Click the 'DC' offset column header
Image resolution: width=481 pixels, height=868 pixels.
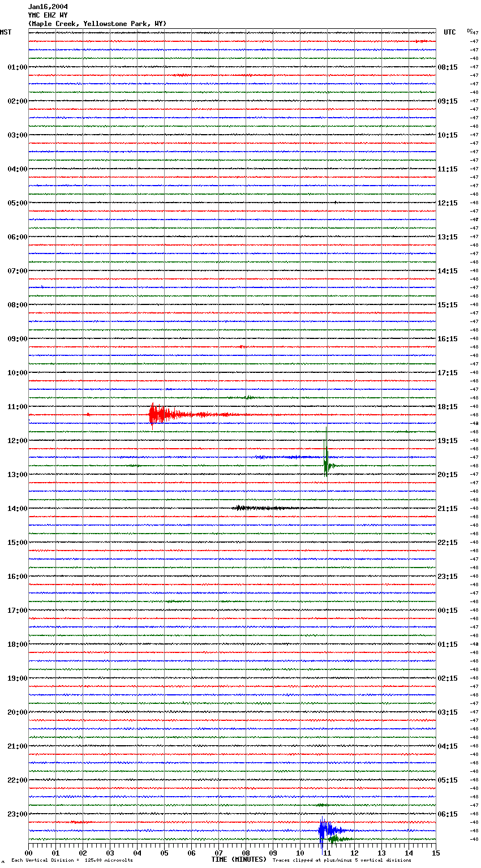point(470,31)
